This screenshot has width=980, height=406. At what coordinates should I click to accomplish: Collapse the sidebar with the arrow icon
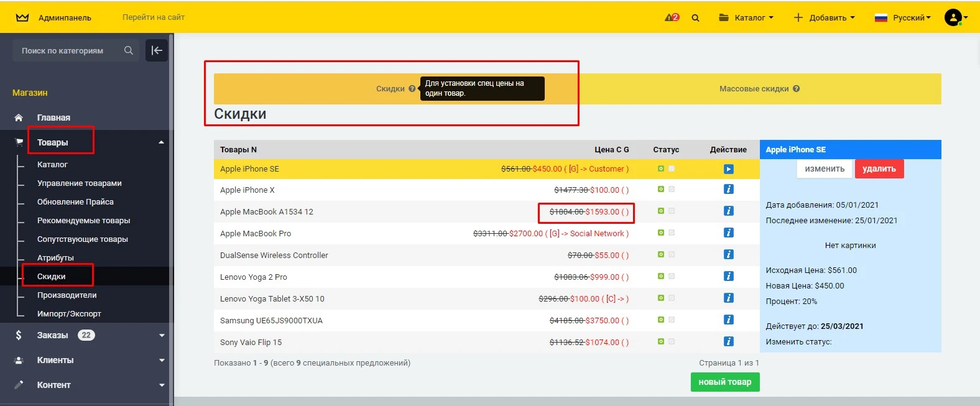(157, 50)
